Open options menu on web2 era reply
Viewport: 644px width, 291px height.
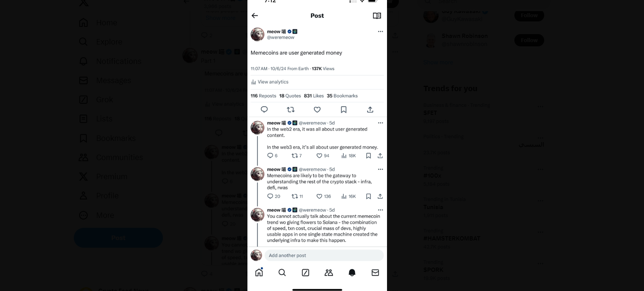[380, 123]
